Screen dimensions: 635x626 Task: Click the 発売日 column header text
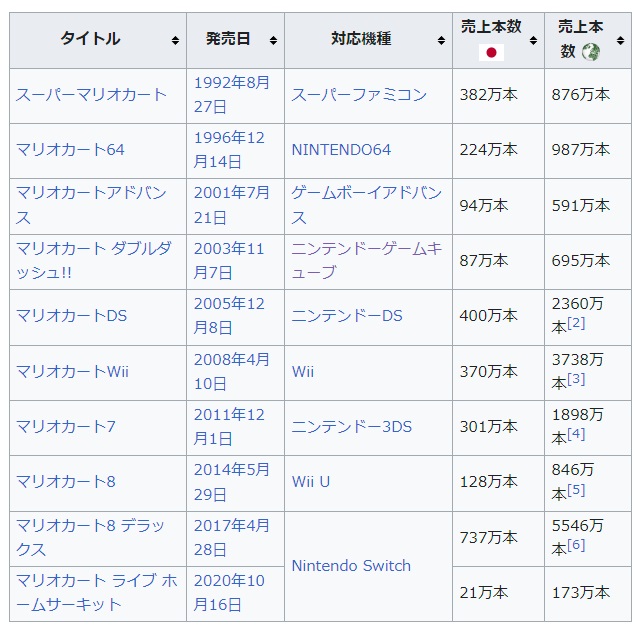click(228, 39)
